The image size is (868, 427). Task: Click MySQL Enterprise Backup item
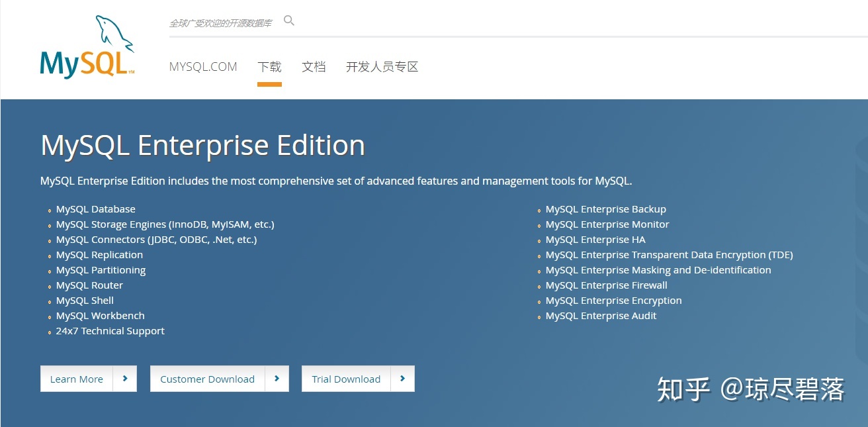coord(606,209)
